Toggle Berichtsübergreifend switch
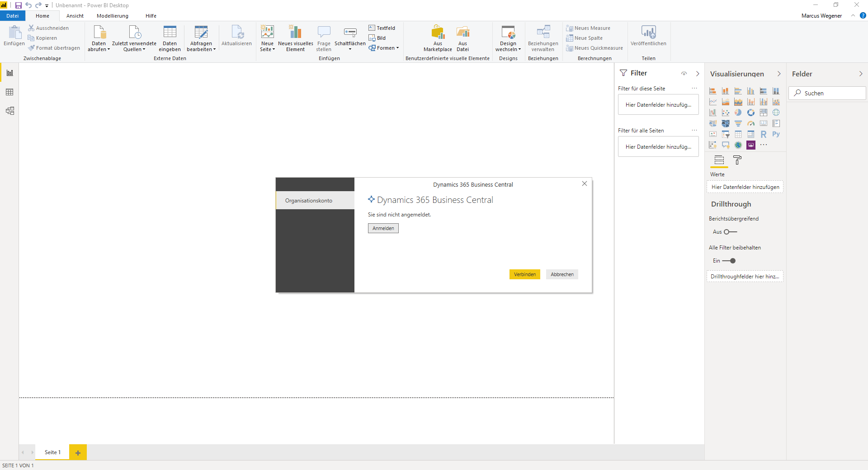 pos(730,232)
